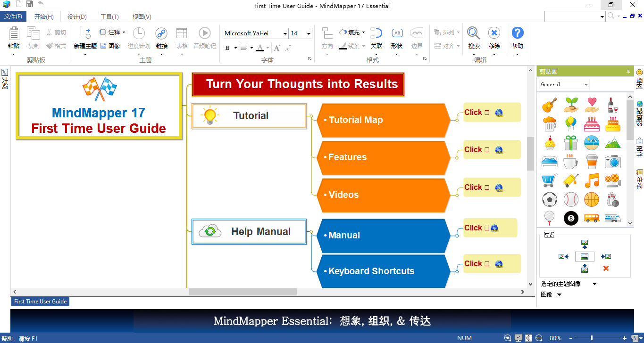Click the orange X remove-image icon
The width and height of the screenshot is (644, 343).
pos(606,269)
